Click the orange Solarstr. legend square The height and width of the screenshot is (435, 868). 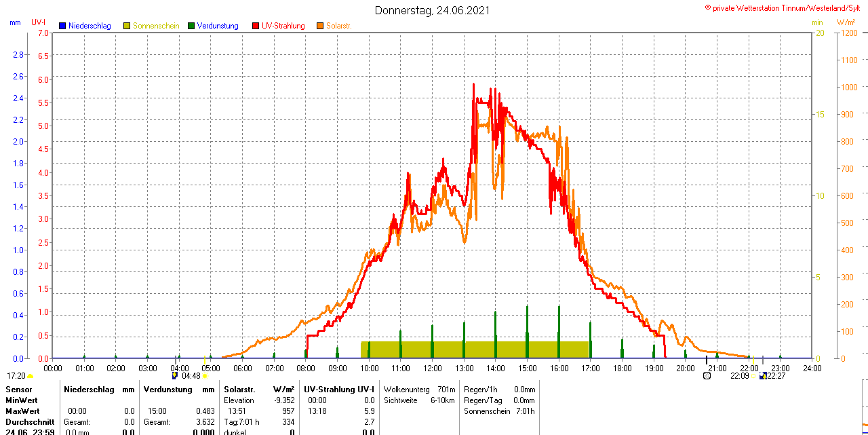pos(320,26)
